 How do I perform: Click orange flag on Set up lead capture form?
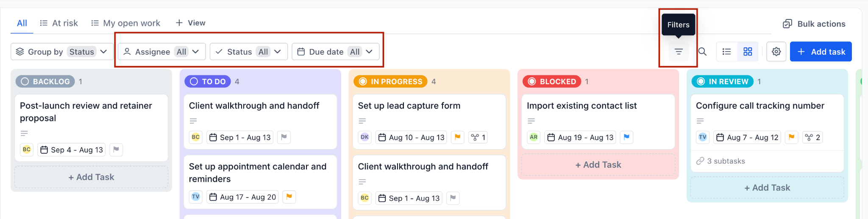coord(457,137)
